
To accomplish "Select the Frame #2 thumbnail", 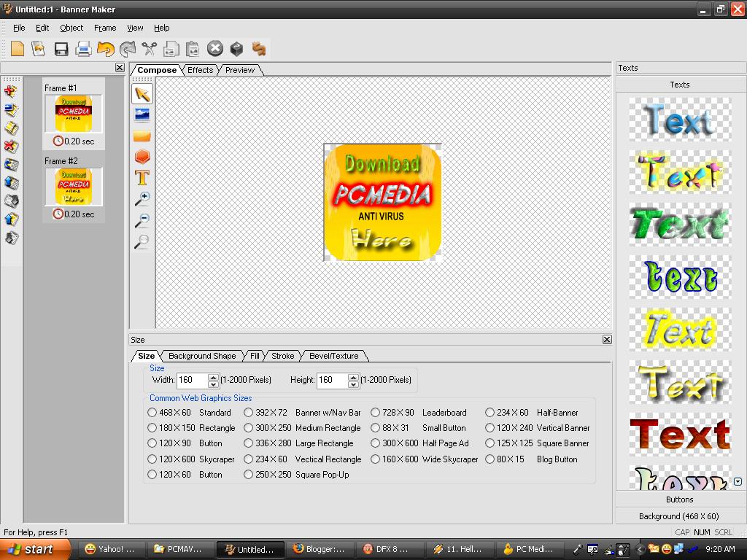I will click(x=74, y=186).
